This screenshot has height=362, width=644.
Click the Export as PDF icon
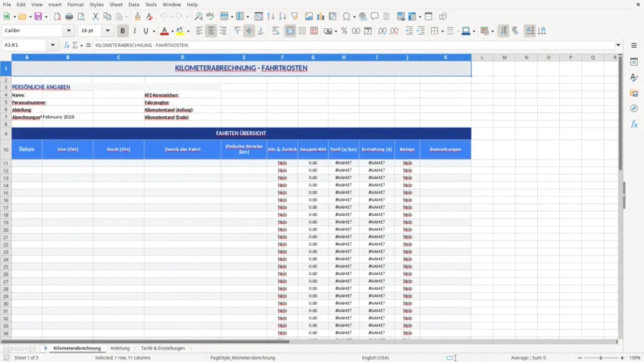pyautogui.click(x=57, y=16)
